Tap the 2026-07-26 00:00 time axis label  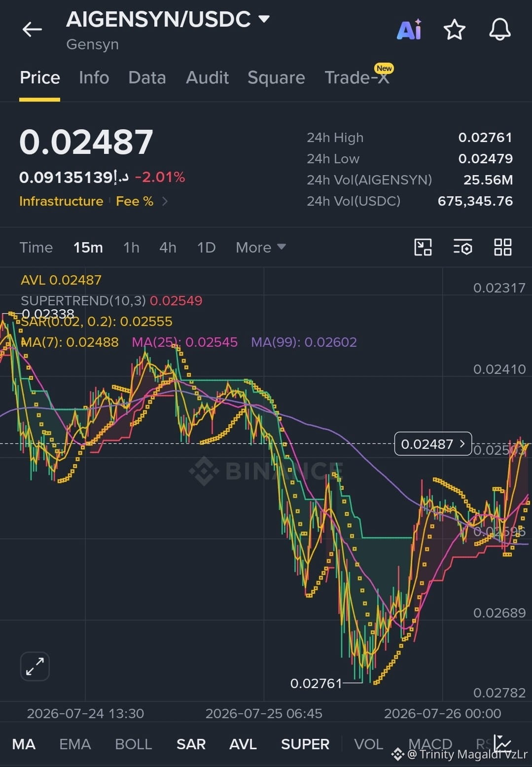point(443,713)
